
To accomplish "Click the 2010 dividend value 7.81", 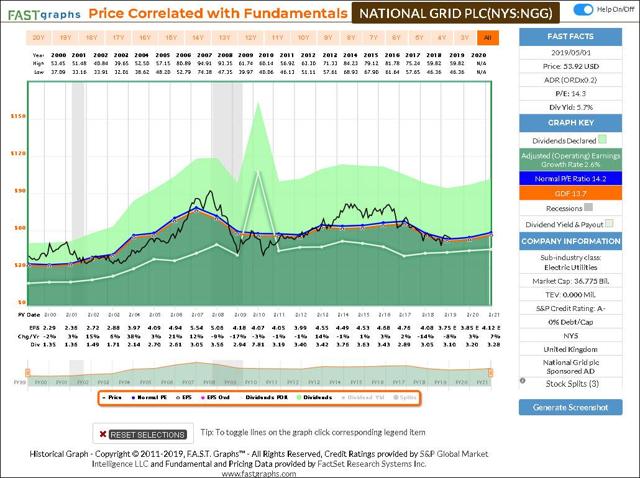I will pyautogui.click(x=259, y=345).
